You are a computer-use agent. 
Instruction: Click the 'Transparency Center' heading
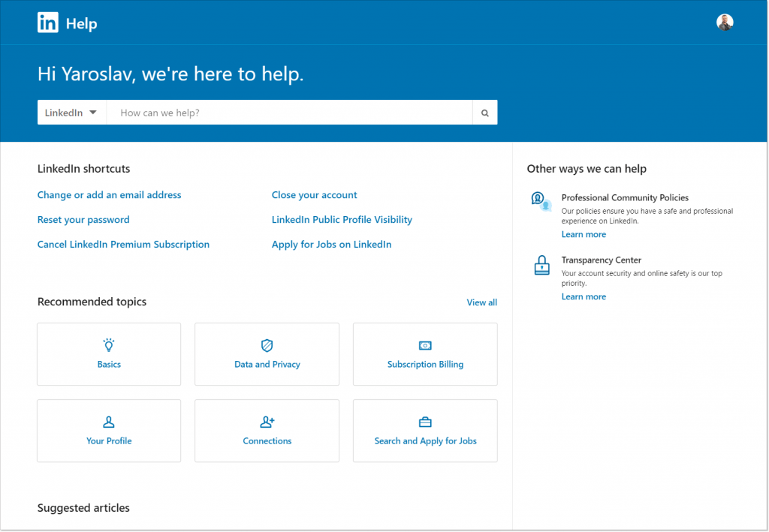pyautogui.click(x=602, y=260)
